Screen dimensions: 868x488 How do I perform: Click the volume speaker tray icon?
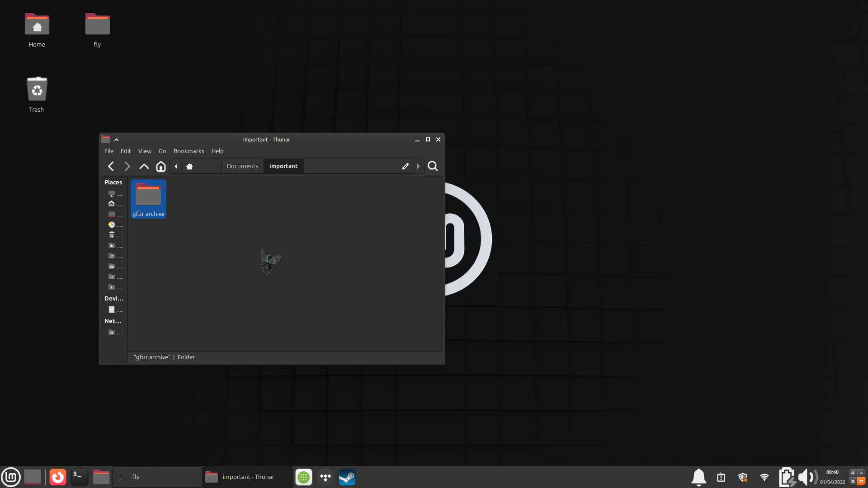click(x=807, y=477)
